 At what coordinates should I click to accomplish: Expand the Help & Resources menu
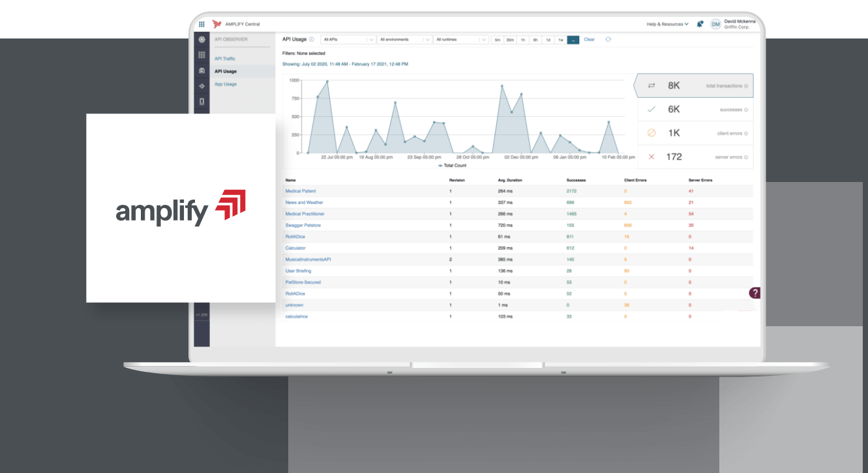click(667, 24)
